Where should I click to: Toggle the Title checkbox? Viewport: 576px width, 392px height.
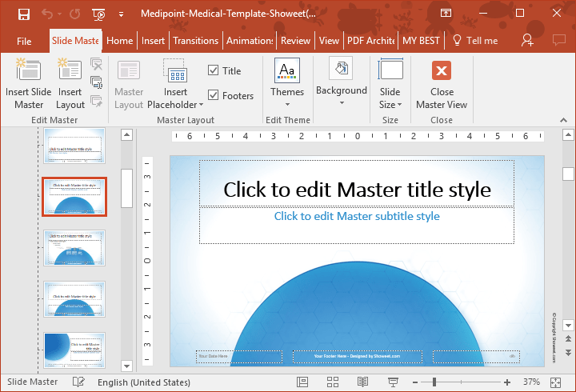point(213,70)
